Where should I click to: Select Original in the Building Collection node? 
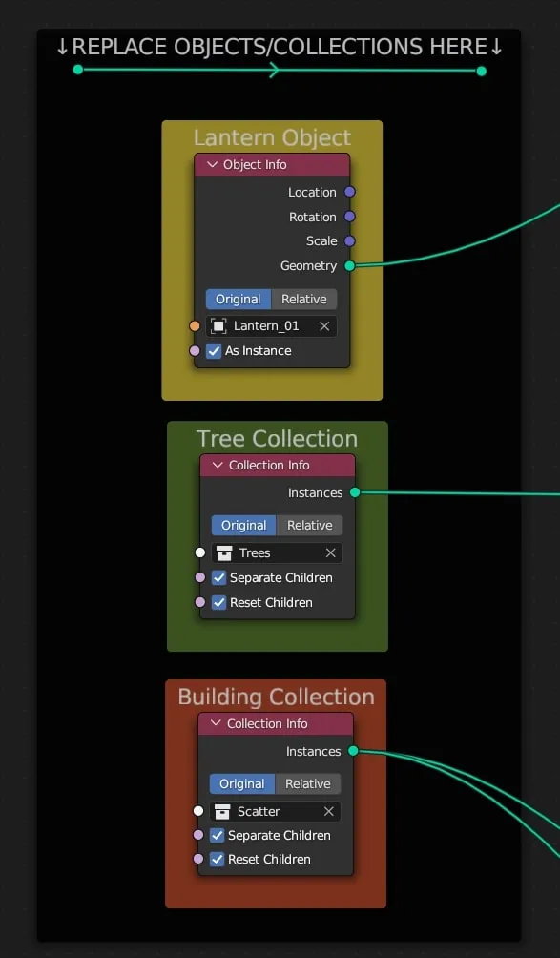coord(241,784)
